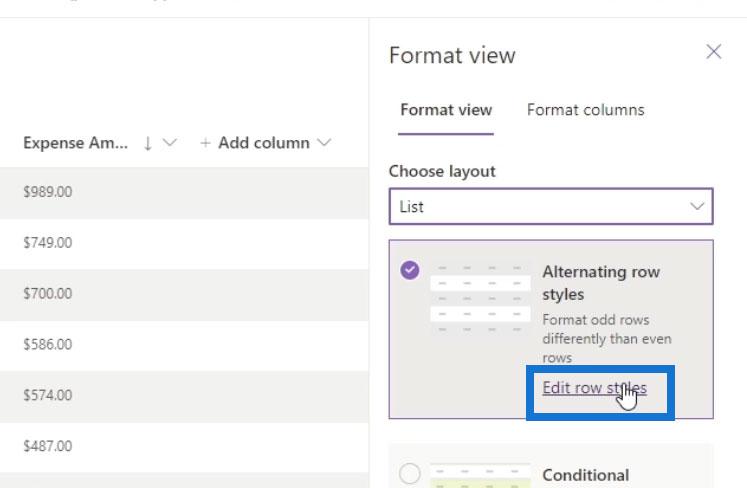Click the $700.00 expense cell
The image size is (747, 488).
tap(48, 294)
